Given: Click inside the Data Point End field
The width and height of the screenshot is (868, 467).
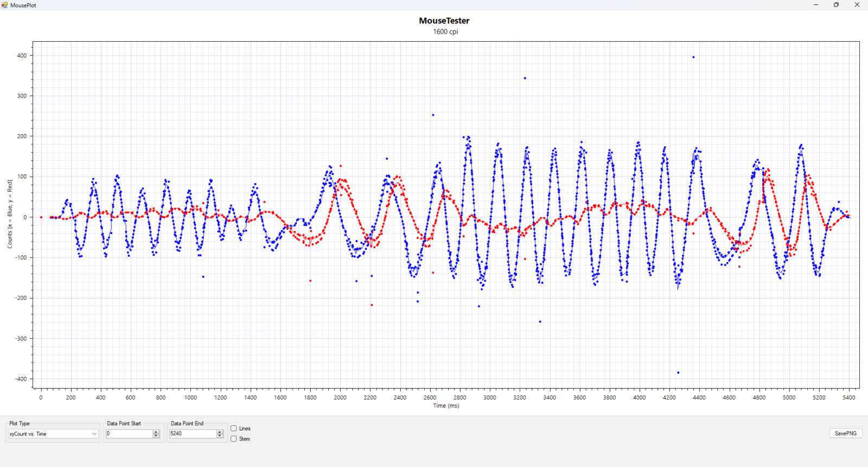Looking at the screenshot, I should [192, 434].
